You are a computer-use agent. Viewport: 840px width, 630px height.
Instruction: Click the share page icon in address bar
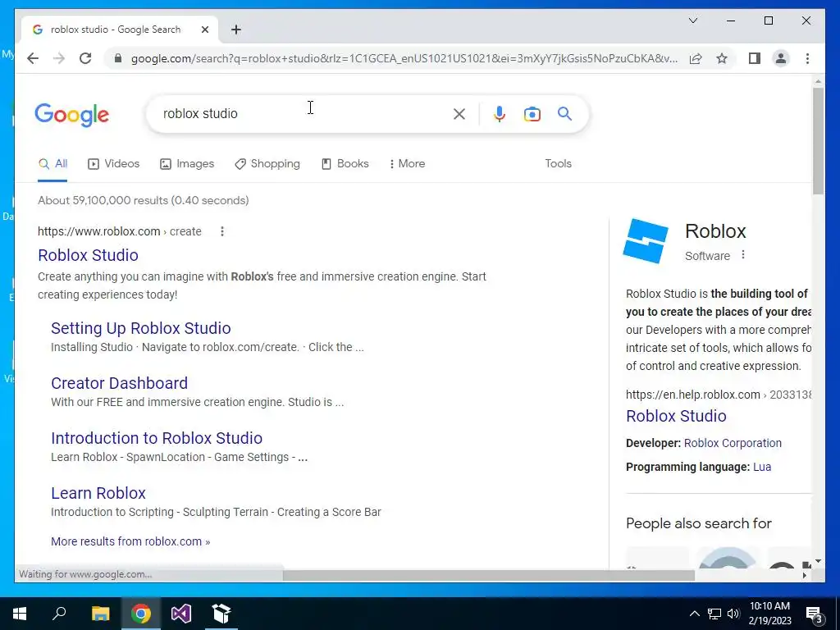click(x=696, y=58)
